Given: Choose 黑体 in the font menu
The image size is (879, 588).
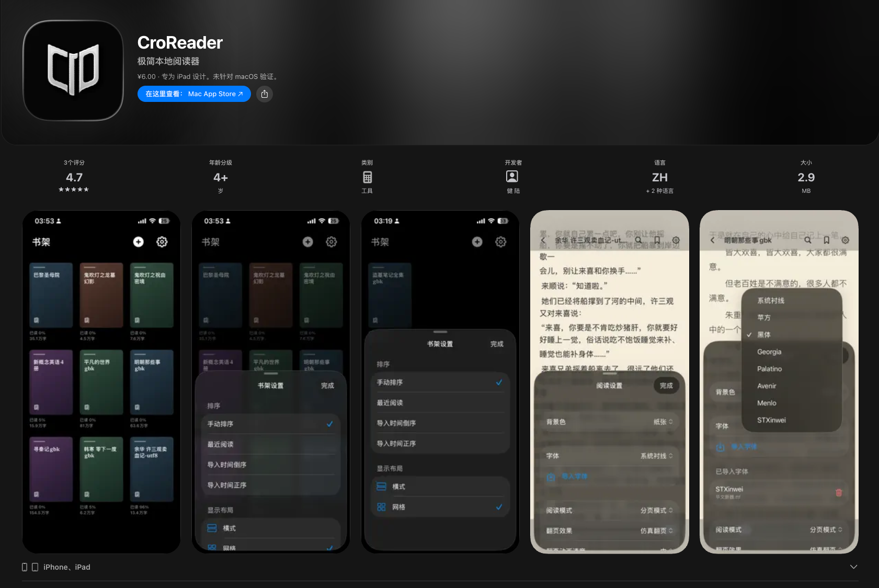Looking at the screenshot, I should [792, 335].
